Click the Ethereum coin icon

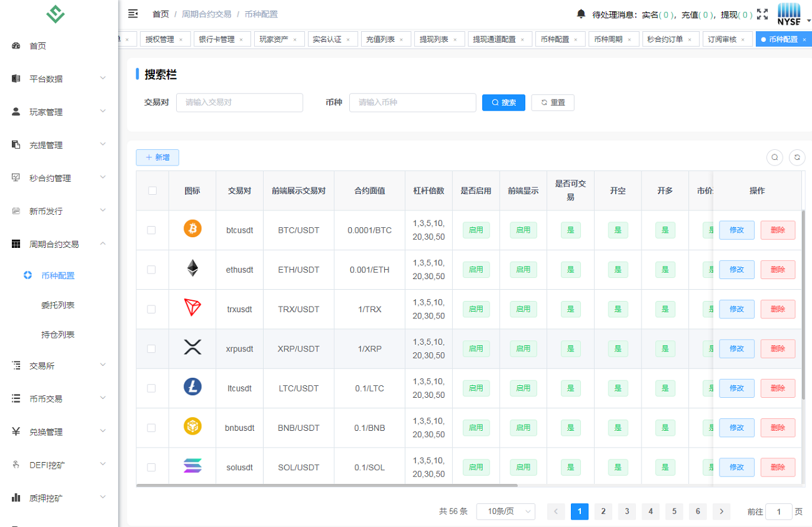(192, 268)
